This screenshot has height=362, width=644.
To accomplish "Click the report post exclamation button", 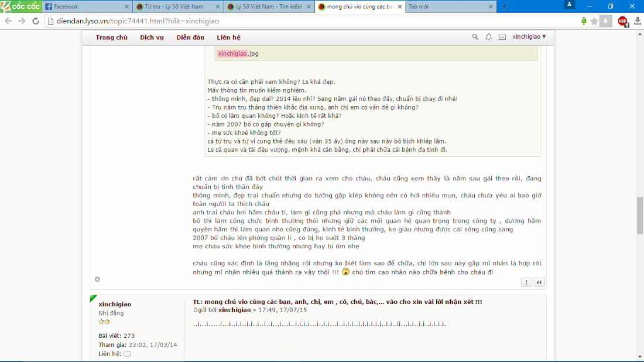I will click(x=526, y=282).
